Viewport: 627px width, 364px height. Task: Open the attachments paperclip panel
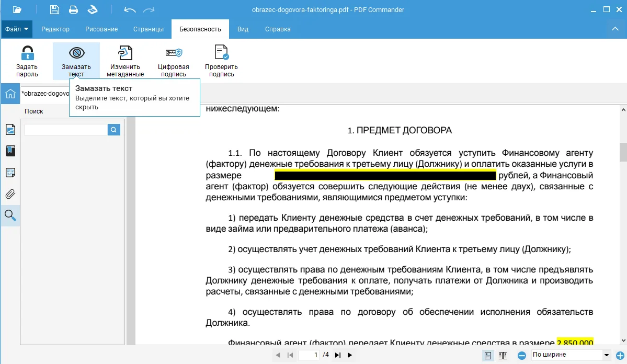pos(10,194)
